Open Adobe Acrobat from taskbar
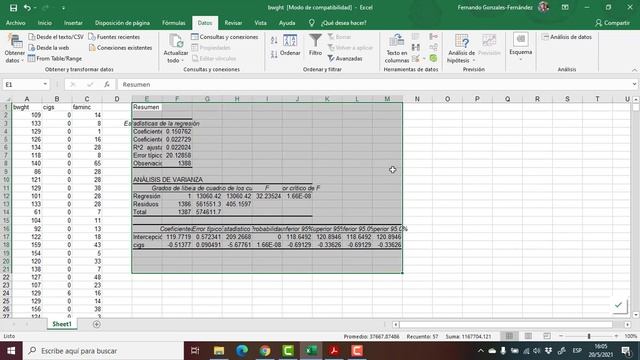This screenshot has width=640, height=360. (334, 351)
